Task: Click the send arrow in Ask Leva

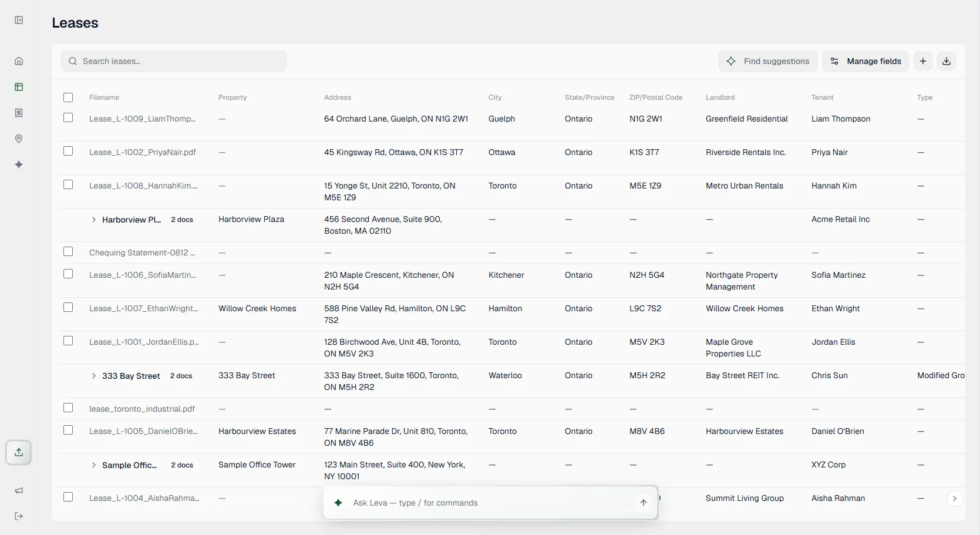Action: pos(644,503)
